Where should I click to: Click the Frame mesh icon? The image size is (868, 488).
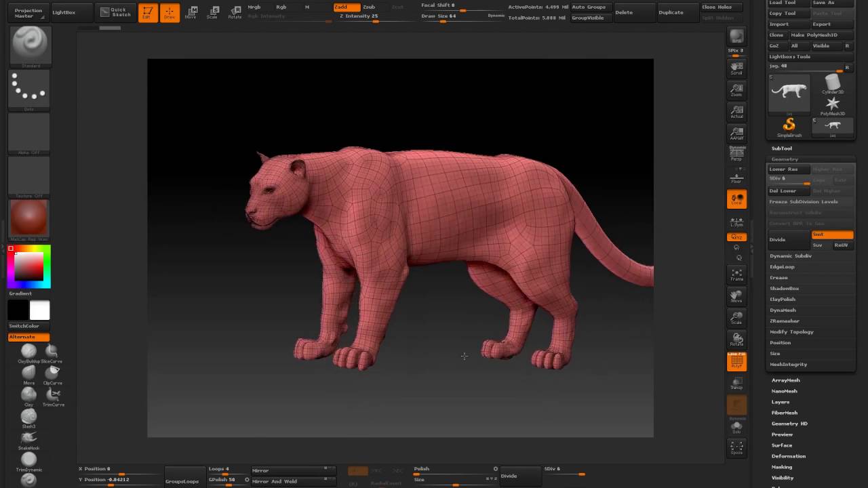point(736,274)
